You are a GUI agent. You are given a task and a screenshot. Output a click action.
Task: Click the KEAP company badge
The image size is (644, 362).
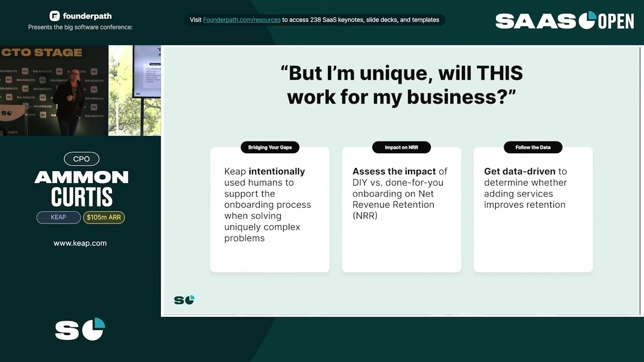pyautogui.click(x=58, y=217)
